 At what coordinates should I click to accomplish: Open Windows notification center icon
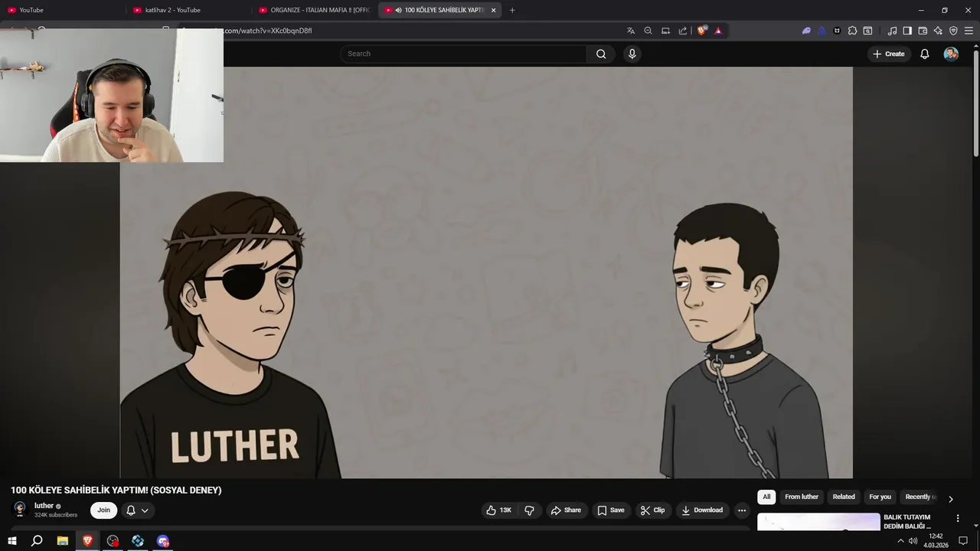963,541
